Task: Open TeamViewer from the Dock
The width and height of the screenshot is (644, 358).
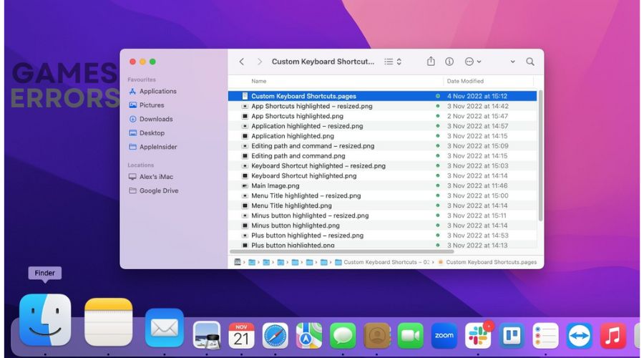Action: pos(579,335)
